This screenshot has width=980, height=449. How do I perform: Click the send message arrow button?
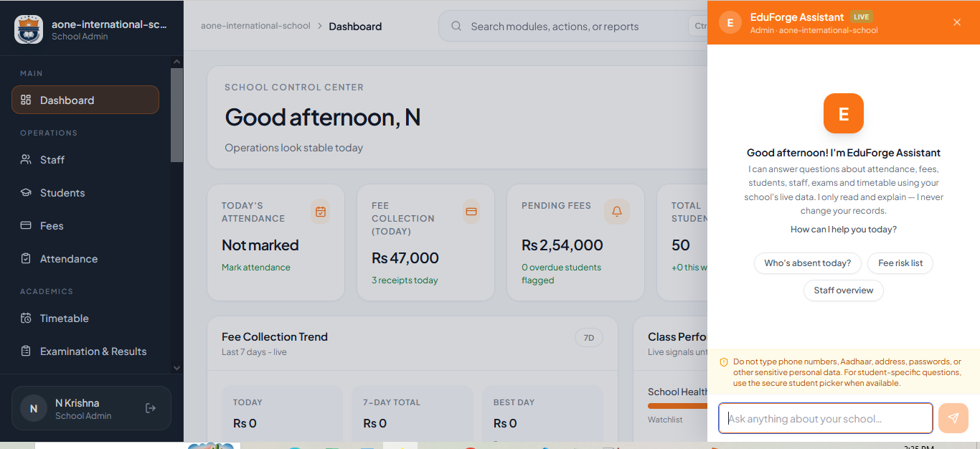coord(953,418)
